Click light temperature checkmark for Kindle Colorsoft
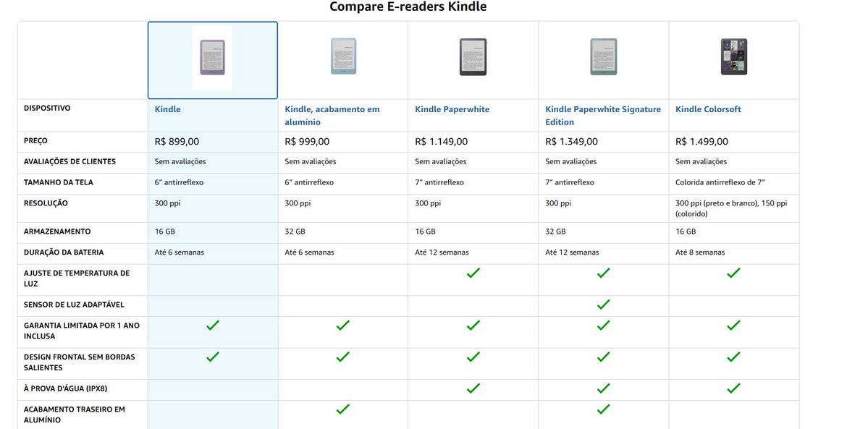The image size is (868, 429). point(733,273)
